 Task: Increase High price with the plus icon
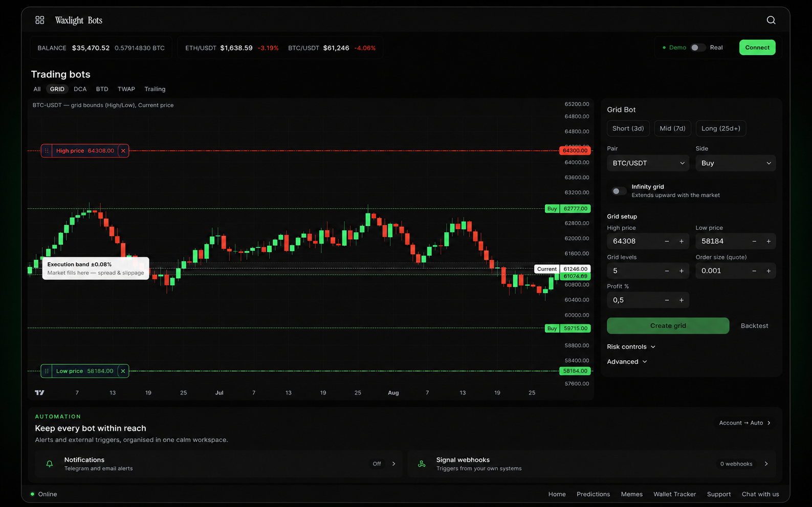(x=681, y=241)
